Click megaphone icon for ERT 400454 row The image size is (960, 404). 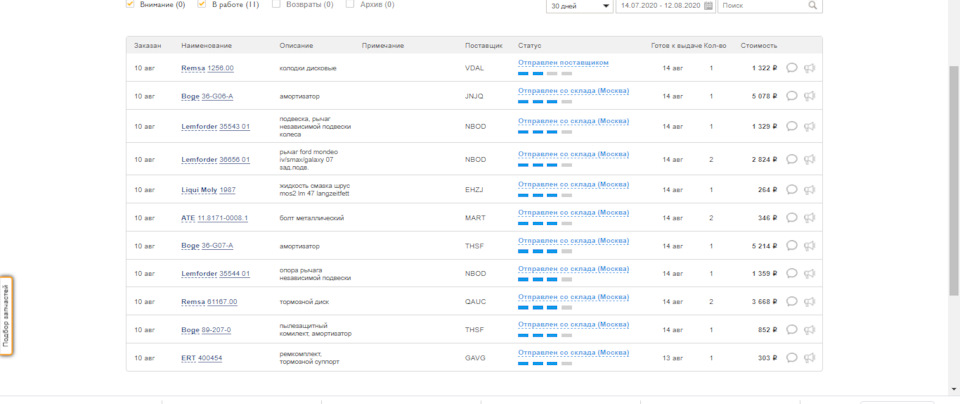tap(809, 357)
